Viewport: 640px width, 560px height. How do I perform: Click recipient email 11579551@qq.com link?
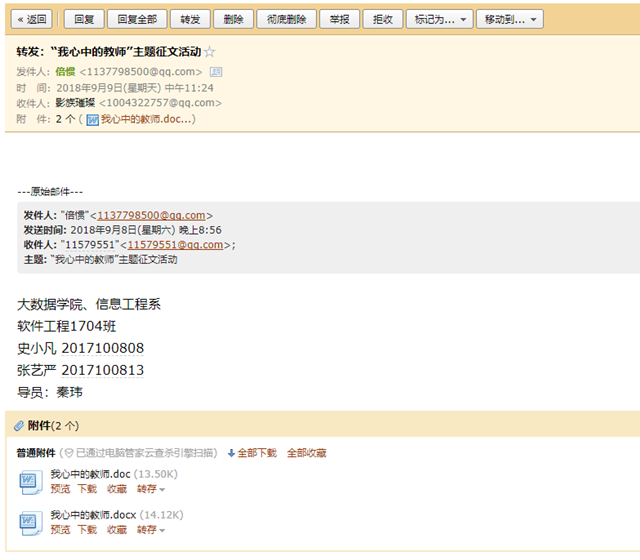point(176,245)
